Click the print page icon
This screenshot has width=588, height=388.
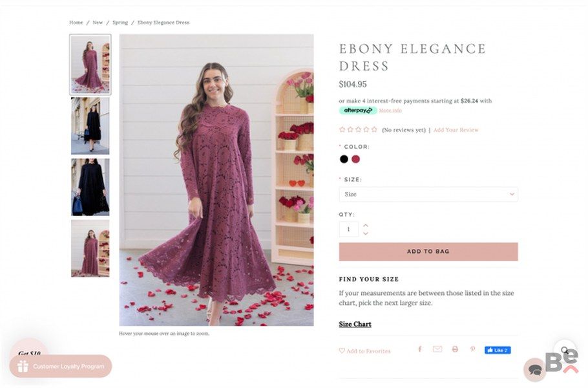455,349
